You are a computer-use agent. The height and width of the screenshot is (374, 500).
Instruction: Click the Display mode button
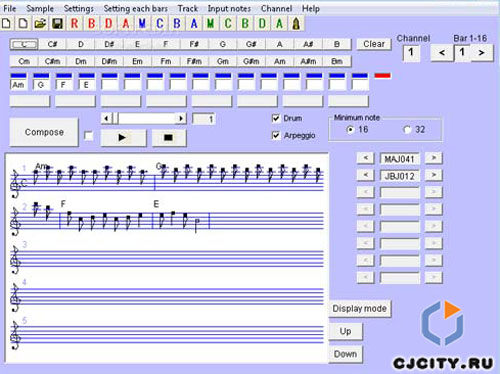(360, 309)
